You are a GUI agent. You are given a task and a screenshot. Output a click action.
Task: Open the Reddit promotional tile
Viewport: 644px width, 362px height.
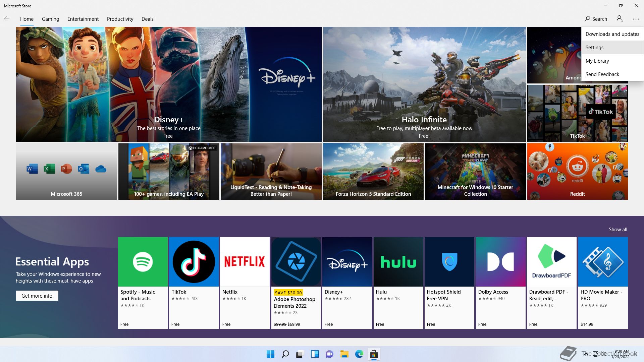(577, 172)
